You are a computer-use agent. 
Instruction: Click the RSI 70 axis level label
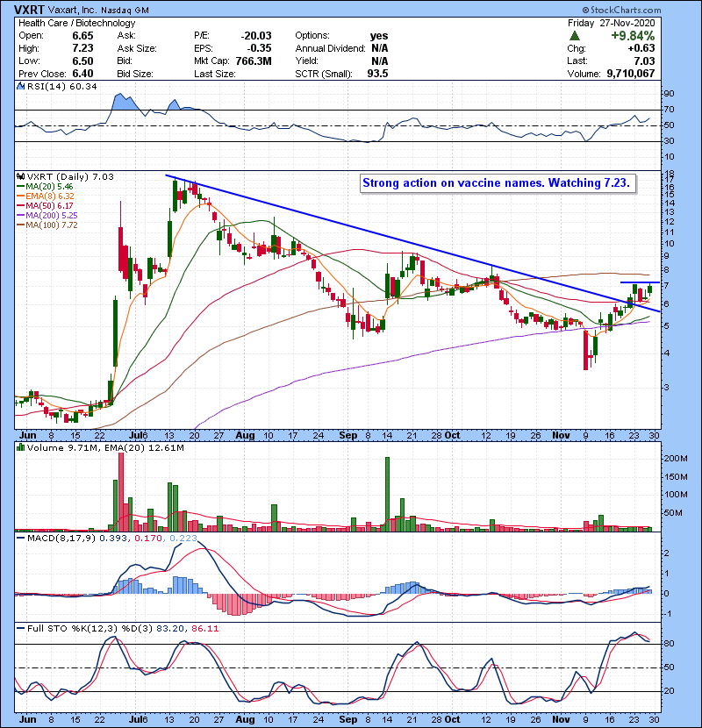[669, 110]
